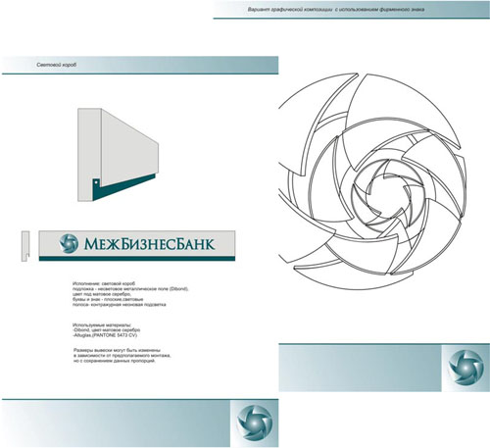Click the logo emblem in the right page footer

[465, 368]
